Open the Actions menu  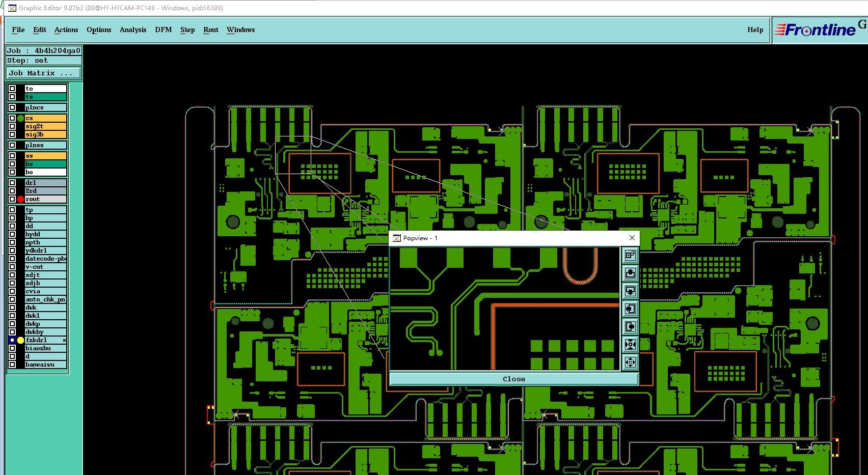click(66, 30)
